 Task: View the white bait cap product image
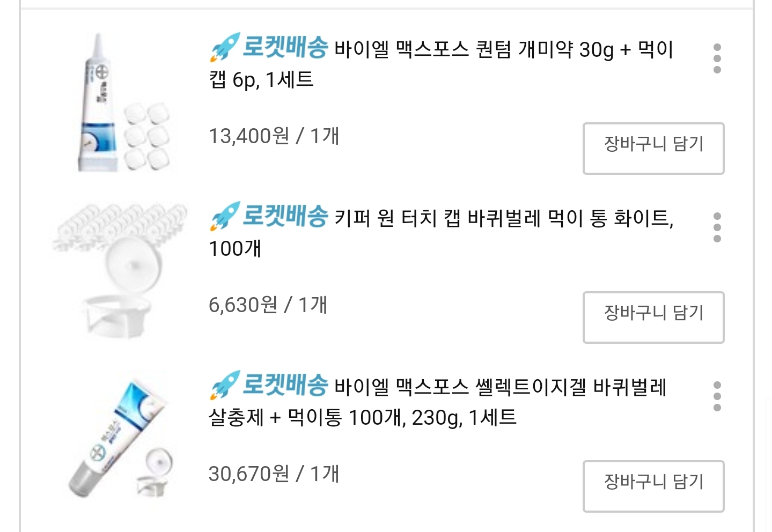click(121, 271)
